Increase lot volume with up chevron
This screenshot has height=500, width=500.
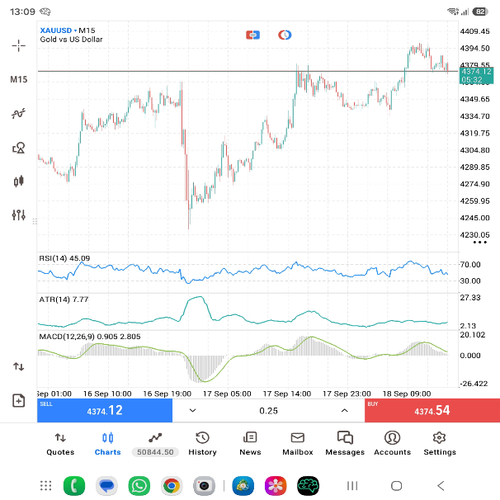(x=345, y=410)
